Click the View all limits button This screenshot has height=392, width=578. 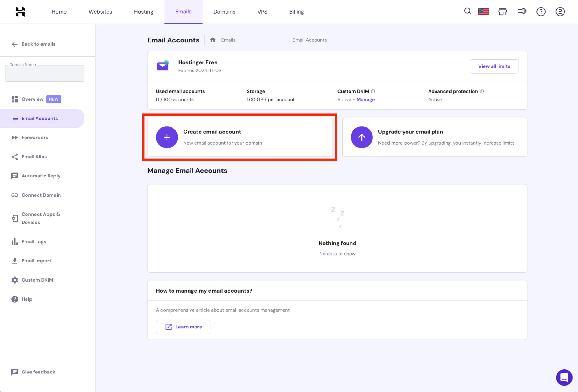click(x=494, y=66)
